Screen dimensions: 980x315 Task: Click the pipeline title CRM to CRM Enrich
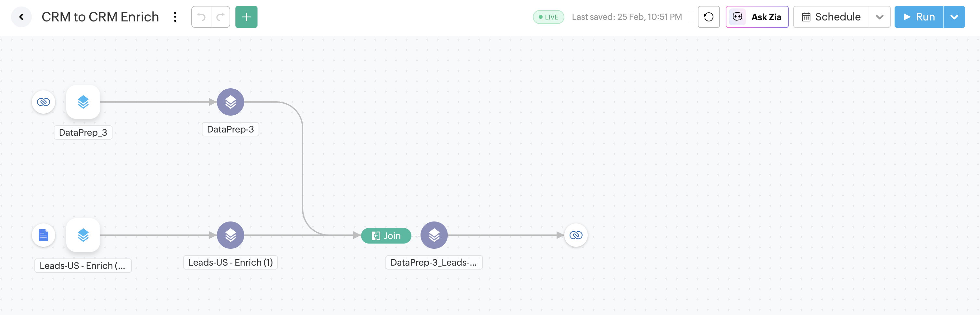(100, 17)
